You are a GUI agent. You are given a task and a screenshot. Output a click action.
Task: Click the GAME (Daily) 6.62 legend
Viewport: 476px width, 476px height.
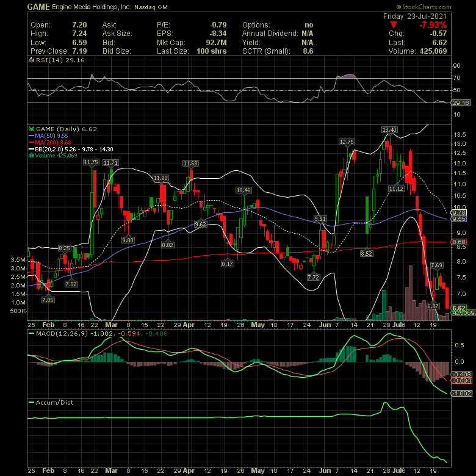tap(67, 129)
